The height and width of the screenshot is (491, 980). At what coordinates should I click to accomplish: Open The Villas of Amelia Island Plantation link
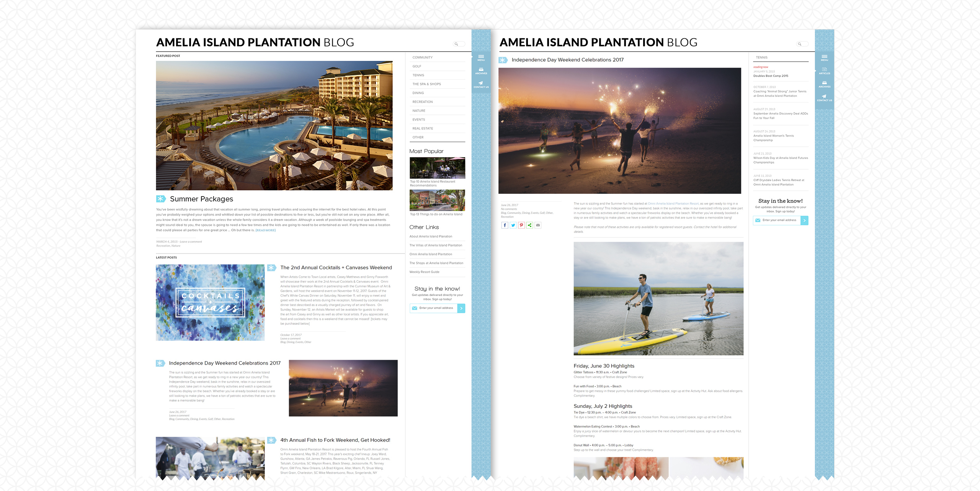tap(436, 245)
